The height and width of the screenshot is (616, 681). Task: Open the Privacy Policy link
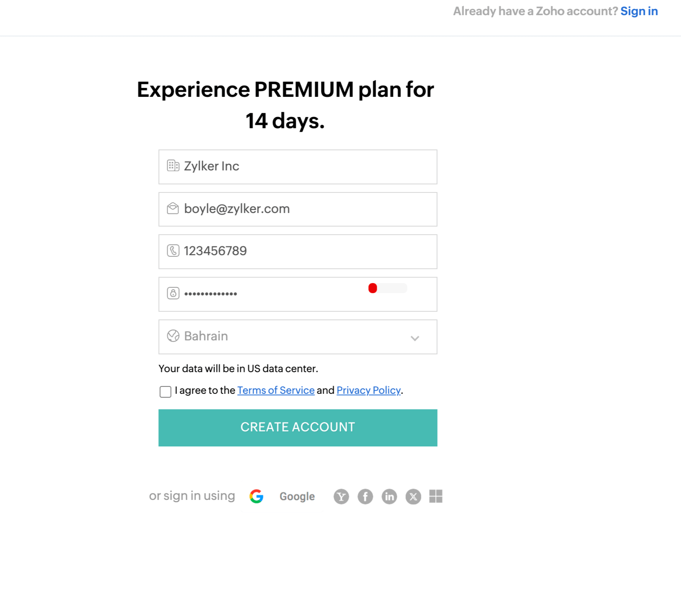pos(368,390)
